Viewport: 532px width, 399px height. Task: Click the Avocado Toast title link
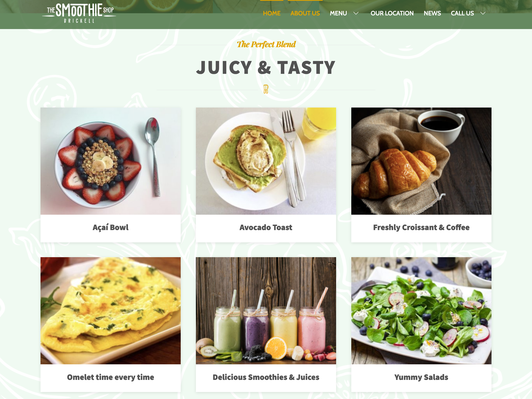pos(266,227)
